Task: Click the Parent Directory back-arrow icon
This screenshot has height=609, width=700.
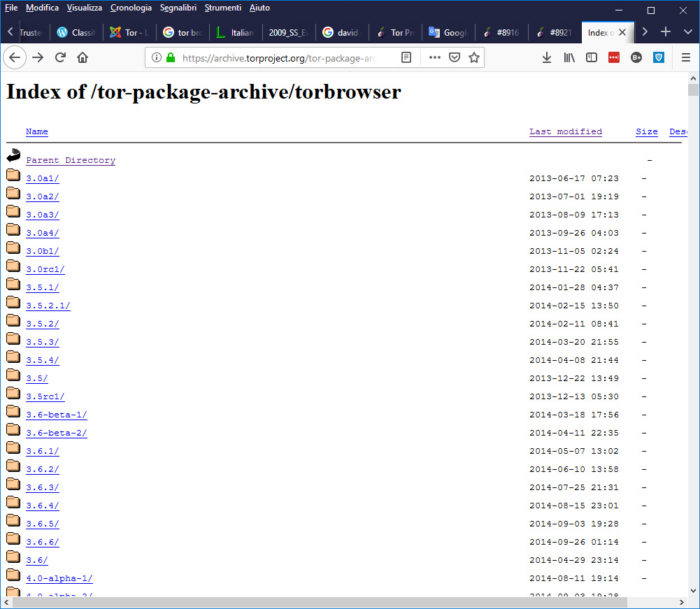Action: (x=13, y=155)
